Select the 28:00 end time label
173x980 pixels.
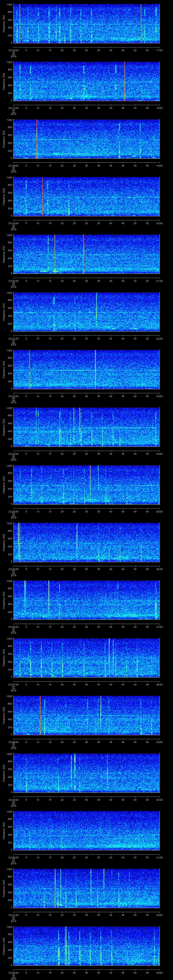point(159,684)
